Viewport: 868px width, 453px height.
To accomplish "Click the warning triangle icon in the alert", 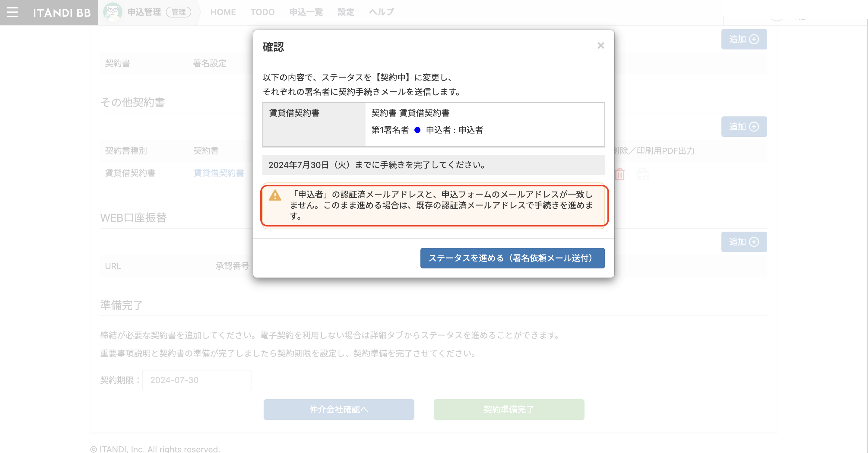I will (275, 195).
